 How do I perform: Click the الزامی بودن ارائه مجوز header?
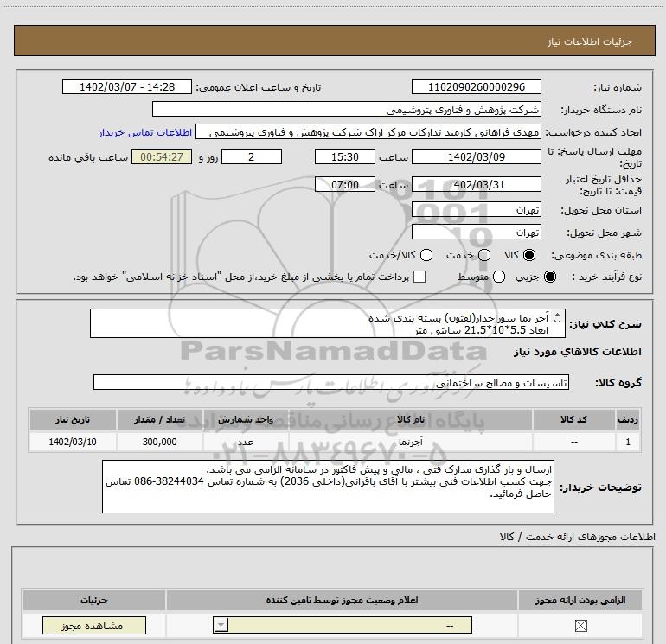point(580,600)
